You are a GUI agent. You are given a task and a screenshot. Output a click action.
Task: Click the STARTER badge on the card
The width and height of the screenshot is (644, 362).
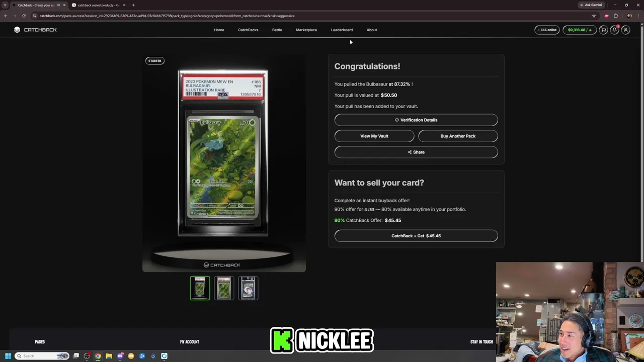click(x=154, y=61)
